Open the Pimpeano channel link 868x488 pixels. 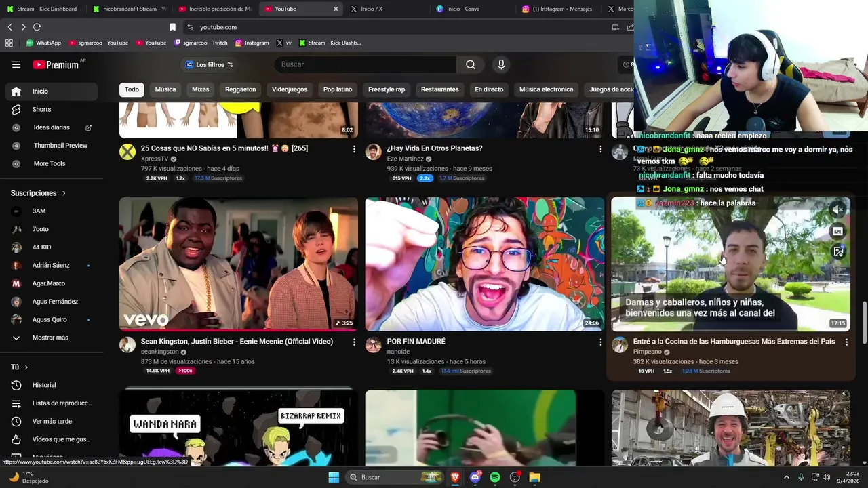click(x=647, y=352)
